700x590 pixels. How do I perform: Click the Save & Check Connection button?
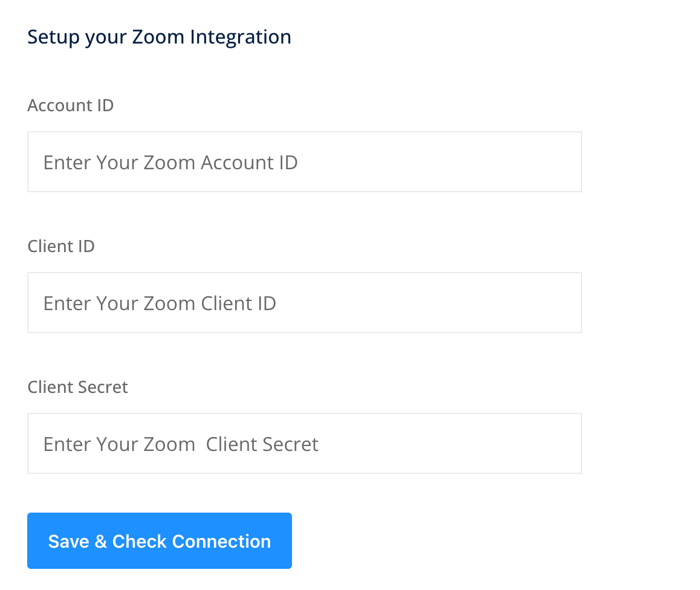tap(159, 541)
